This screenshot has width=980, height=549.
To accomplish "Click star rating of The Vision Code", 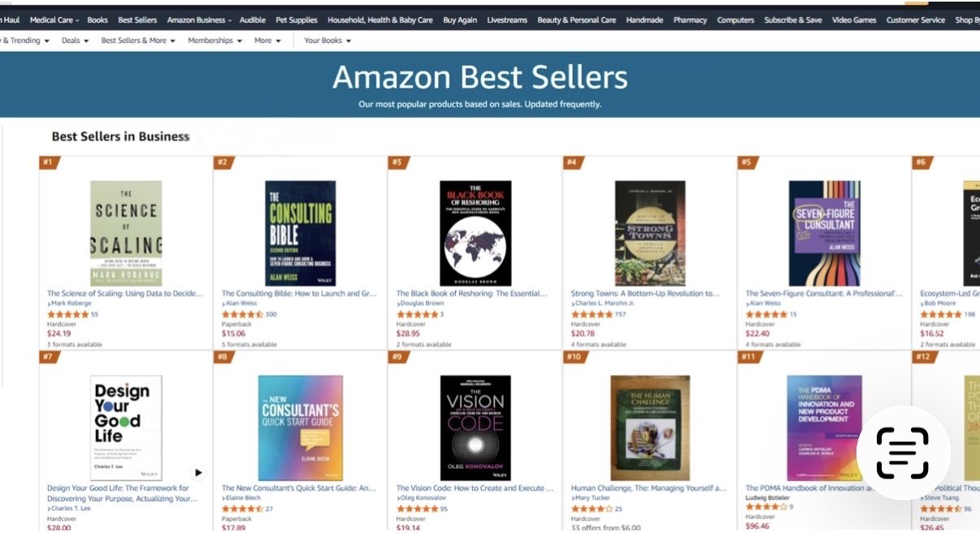I will pyautogui.click(x=417, y=509).
